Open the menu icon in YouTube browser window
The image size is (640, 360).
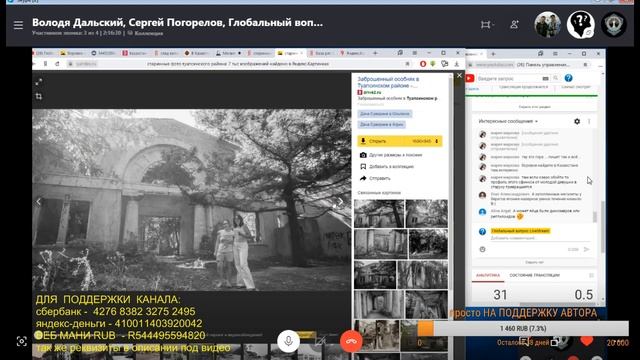[555, 53]
